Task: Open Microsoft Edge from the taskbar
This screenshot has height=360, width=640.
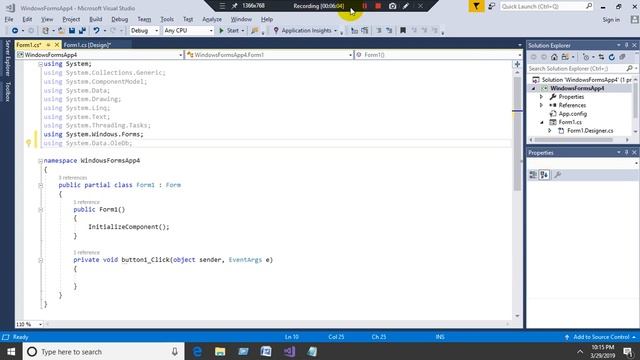Action: coord(197,351)
